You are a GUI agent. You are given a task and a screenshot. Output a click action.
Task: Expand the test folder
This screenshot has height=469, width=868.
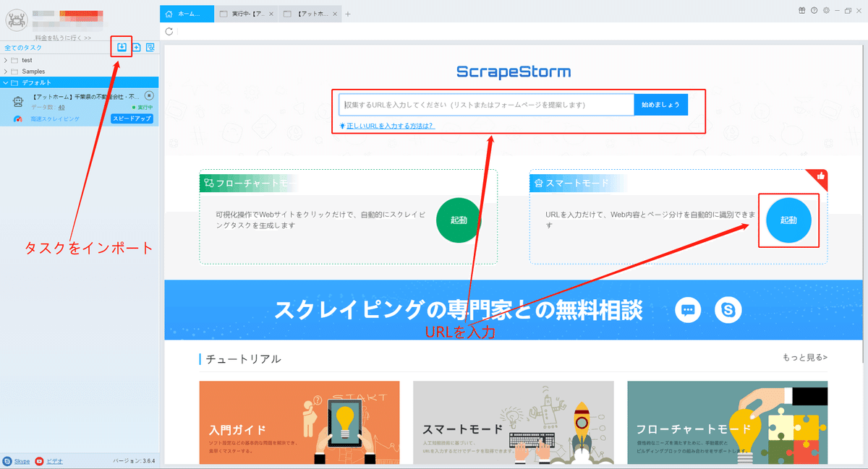click(x=6, y=61)
